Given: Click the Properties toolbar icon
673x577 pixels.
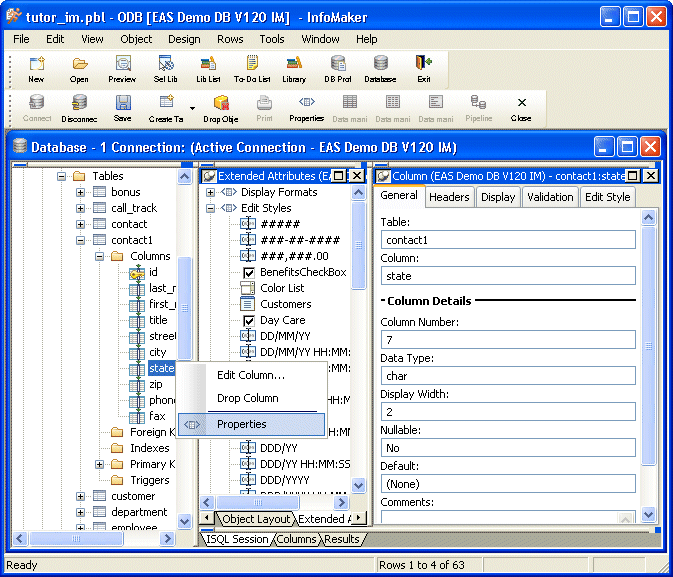Looking at the screenshot, I should pos(306,109).
